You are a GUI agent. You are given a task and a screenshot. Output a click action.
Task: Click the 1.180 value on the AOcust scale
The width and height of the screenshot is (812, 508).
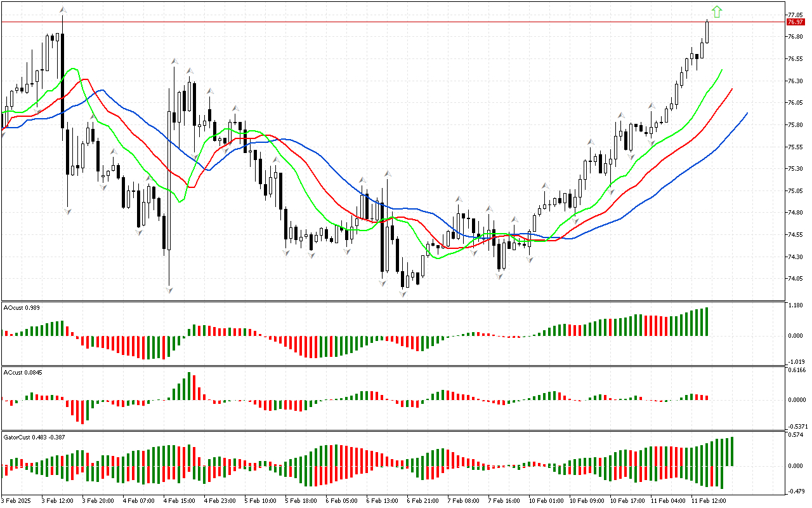[x=795, y=306]
